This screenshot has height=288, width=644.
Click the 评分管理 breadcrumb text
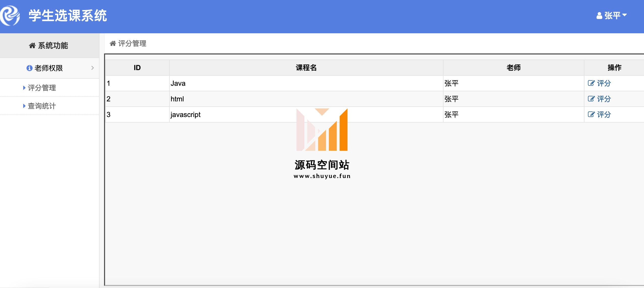pyautogui.click(x=132, y=43)
